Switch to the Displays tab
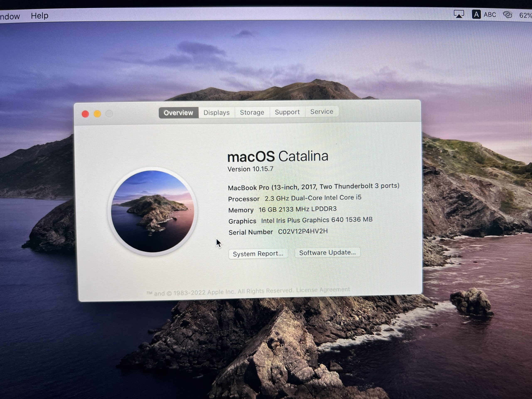This screenshot has width=532, height=399. (217, 113)
